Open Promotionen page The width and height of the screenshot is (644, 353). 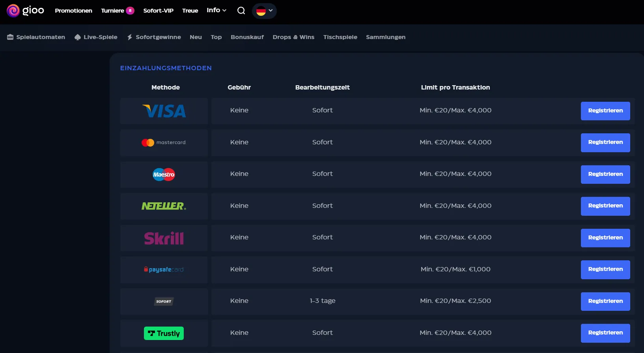(x=73, y=11)
